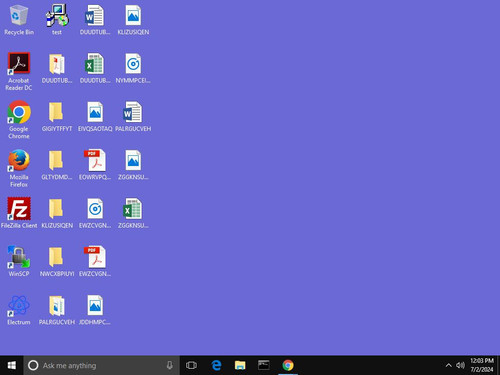Select the JDDHMPC image file
The width and height of the screenshot is (500, 375).
pos(95,310)
